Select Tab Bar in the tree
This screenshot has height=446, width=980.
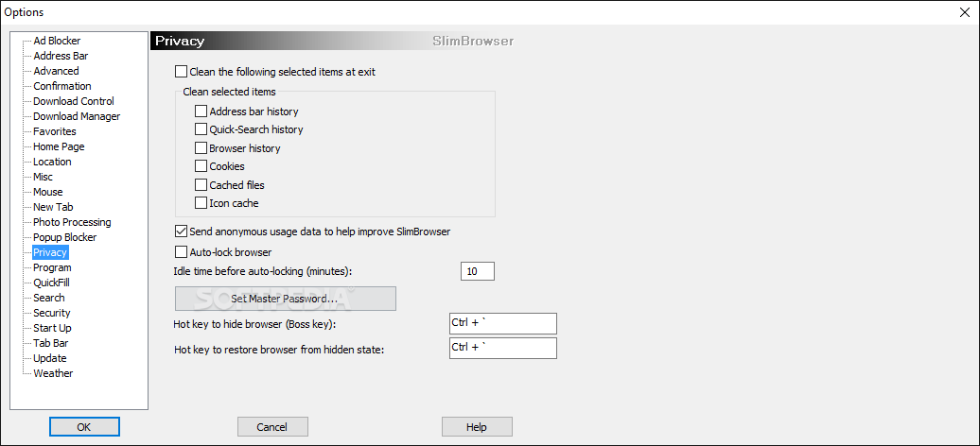tap(51, 343)
